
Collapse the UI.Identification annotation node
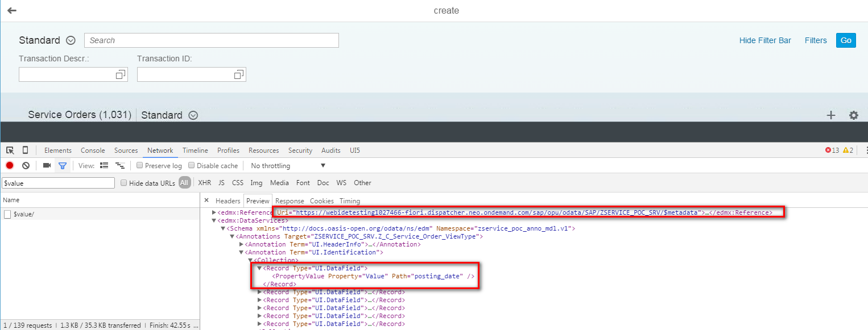point(242,252)
